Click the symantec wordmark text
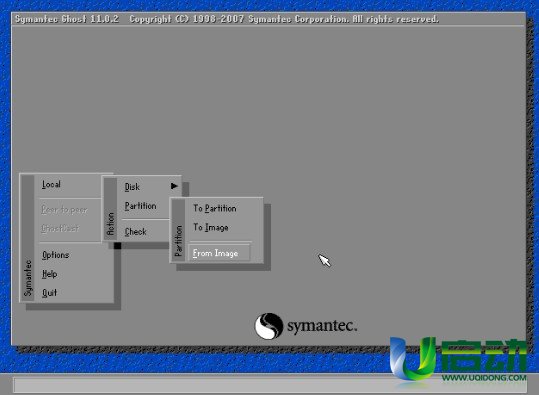Screen dimensions: 539x395 [322, 326]
